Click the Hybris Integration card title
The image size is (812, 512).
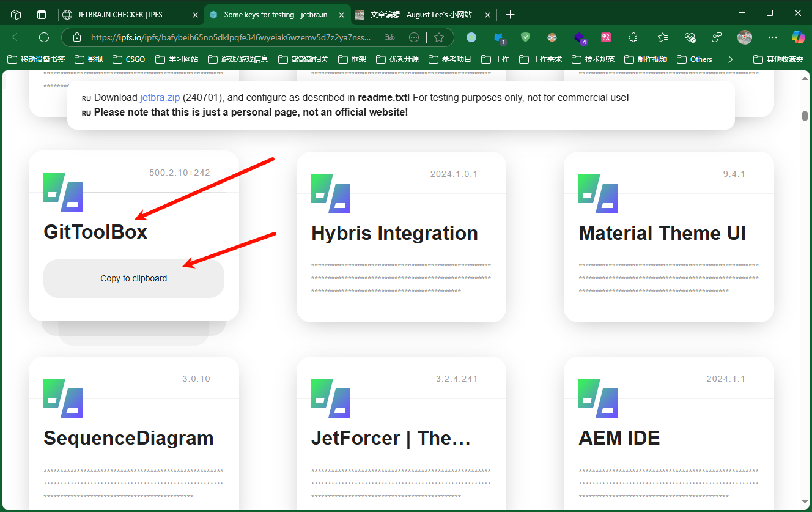(394, 233)
